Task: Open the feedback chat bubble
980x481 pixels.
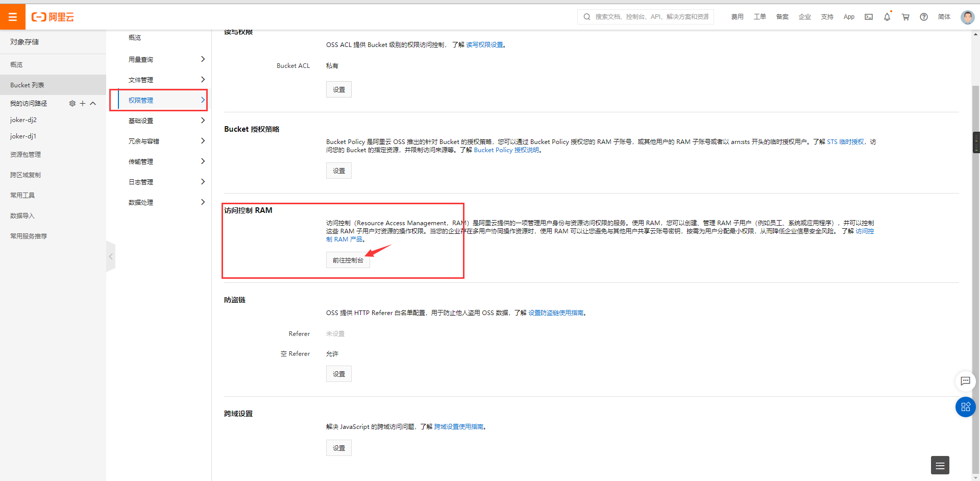Action: pos(965,381)
